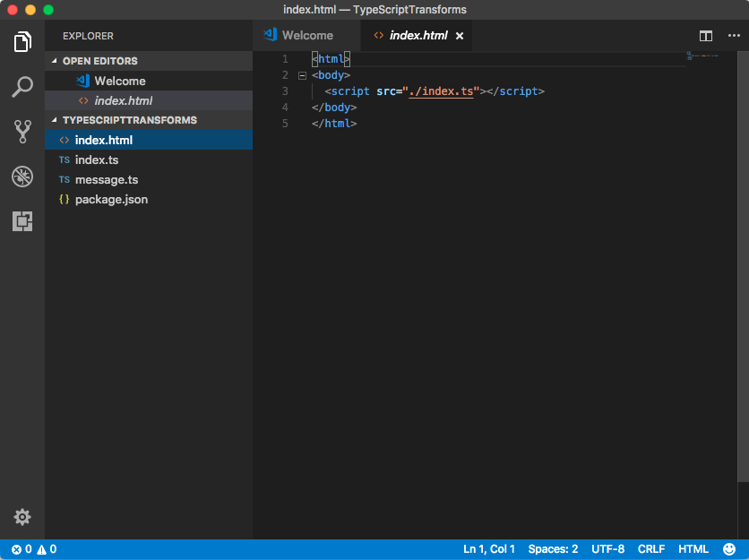
Task: Open the message.ts file
Action: pos(149,180)
